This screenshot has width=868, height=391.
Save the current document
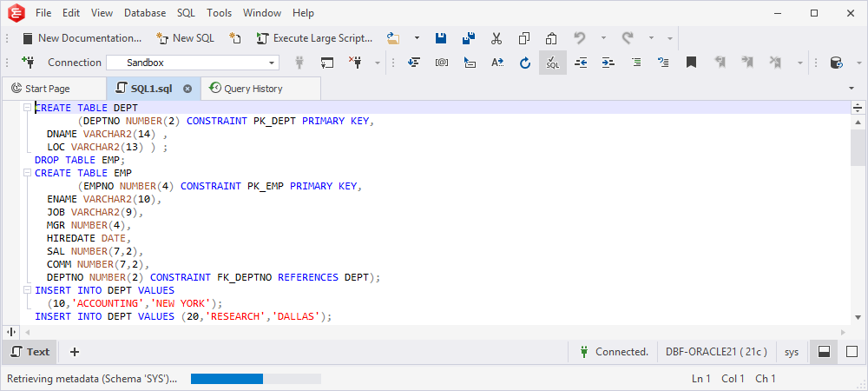(x=441, y=38)
